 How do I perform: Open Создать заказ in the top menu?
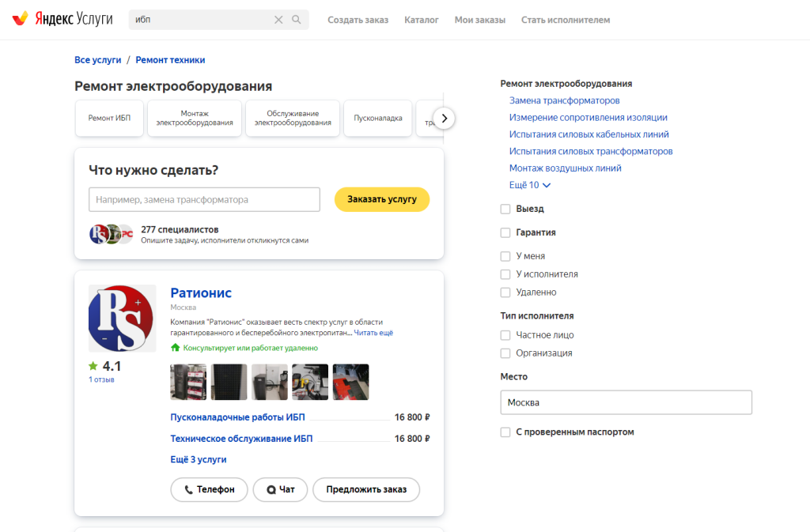(x=358, y=20)
